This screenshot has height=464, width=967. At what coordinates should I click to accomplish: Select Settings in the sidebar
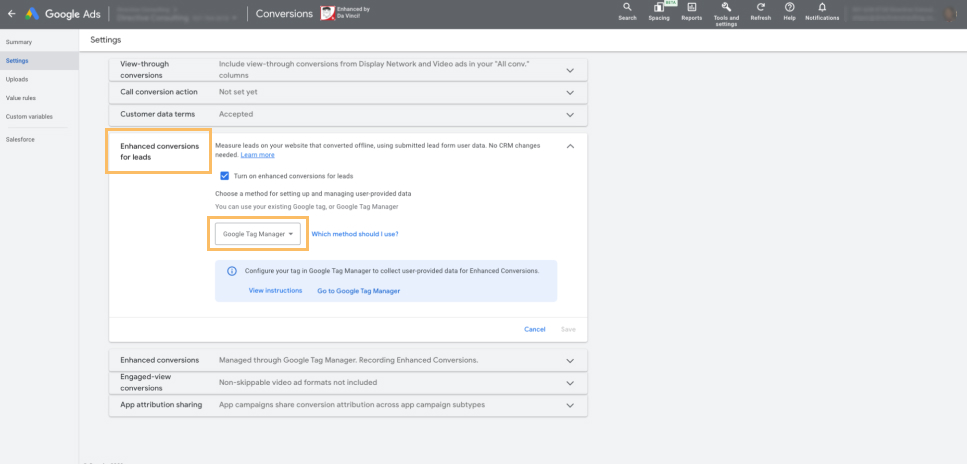tap(17, 61)
